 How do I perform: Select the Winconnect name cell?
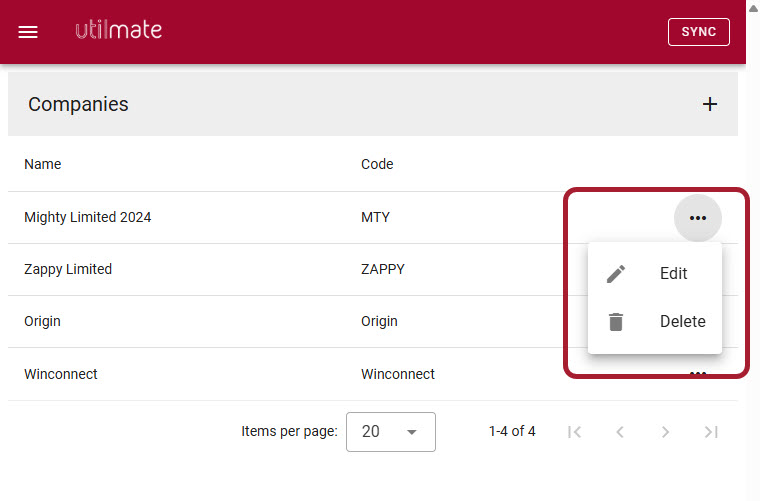[61, 374]
